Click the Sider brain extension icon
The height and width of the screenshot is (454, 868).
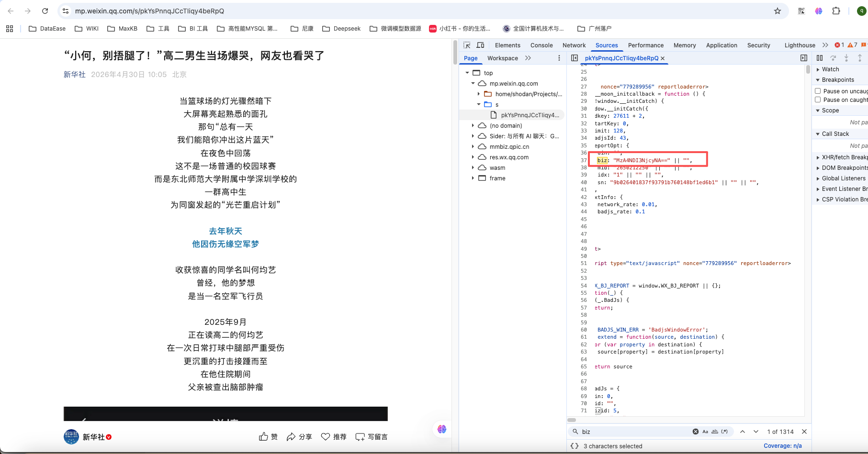(x=819, y=11)
